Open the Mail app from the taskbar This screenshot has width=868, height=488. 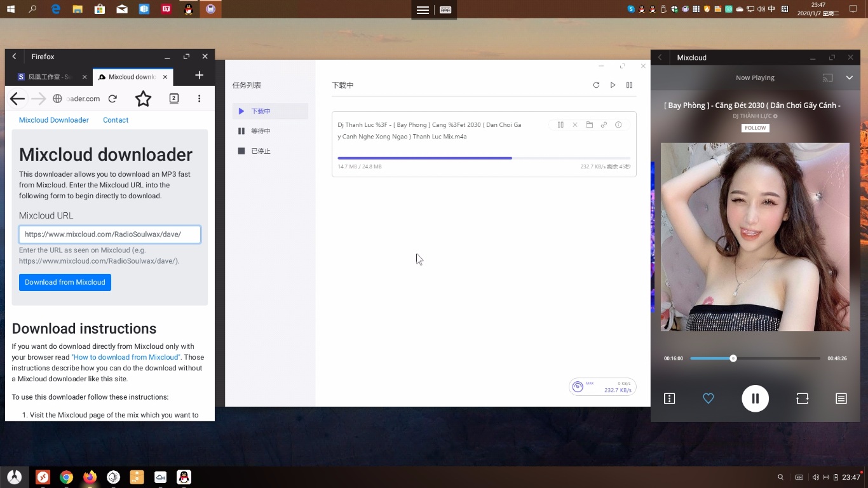tap(122, 9)
